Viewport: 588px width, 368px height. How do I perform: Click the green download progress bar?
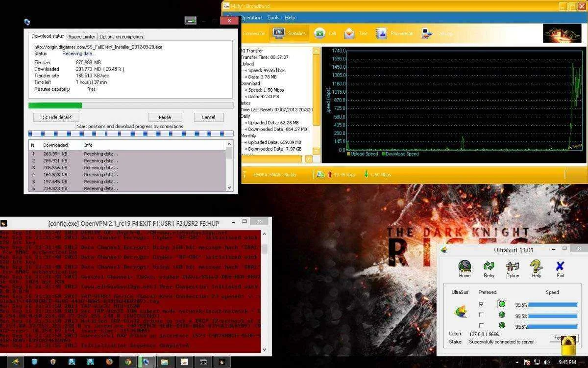pyautogui.click(x=130, y=105)
